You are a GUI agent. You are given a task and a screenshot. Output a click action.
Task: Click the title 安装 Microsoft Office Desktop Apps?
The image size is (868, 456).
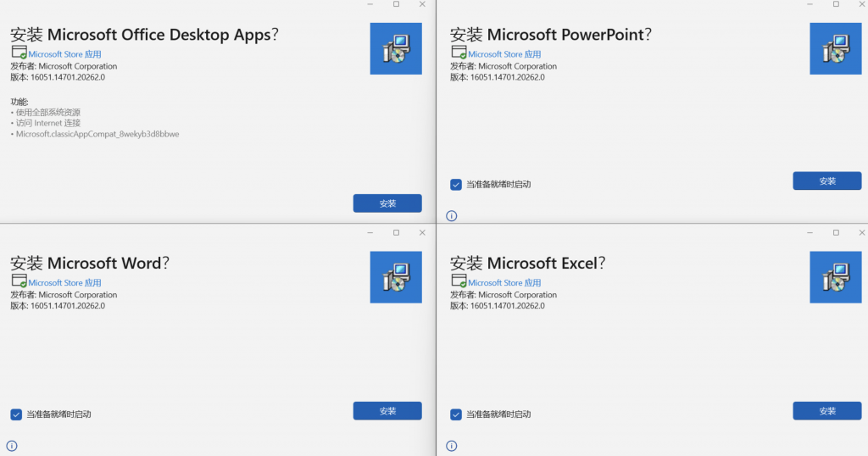point(144,34)
